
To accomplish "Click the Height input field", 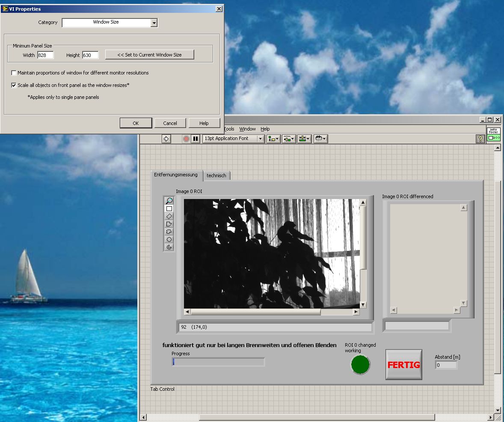I will (90, 55).
